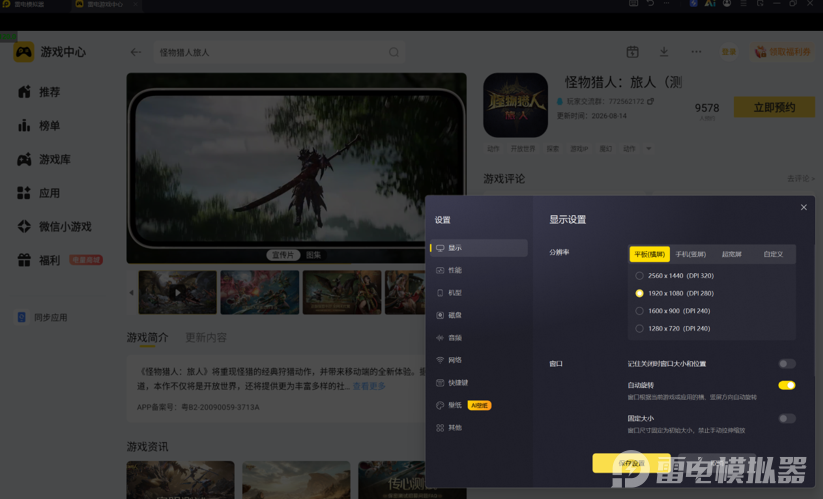Viewport: 823px width, 499px height.
Task: Click 去评论 link
Action: (801, 179)
